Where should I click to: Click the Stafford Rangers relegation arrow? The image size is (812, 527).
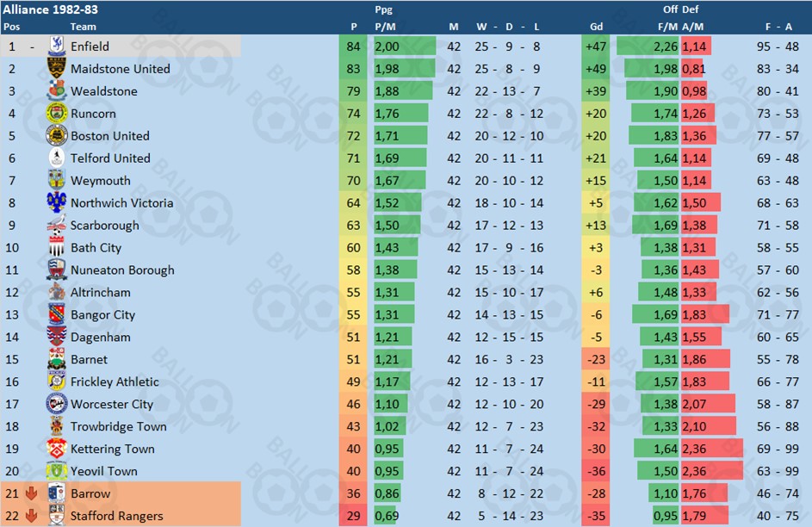[32, 516]
